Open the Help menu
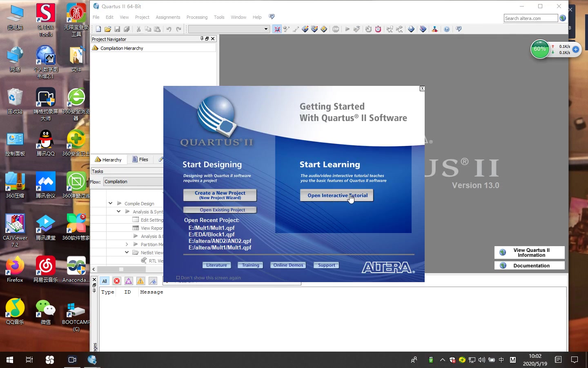 click(x=257, y=17)
